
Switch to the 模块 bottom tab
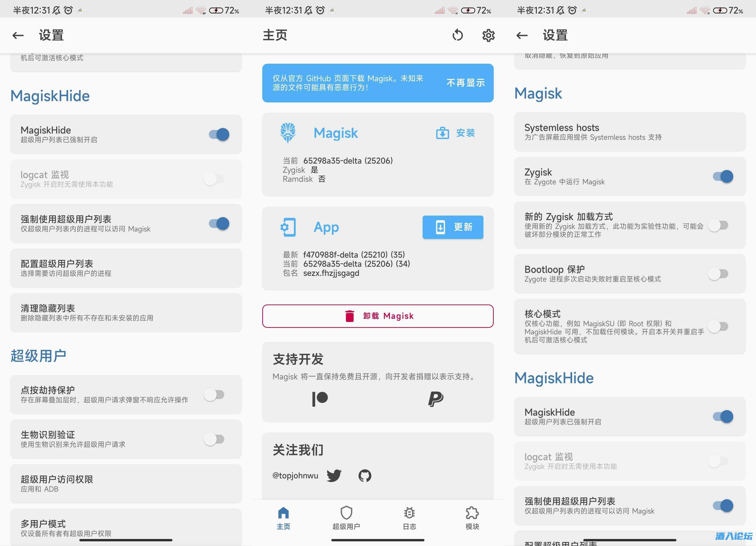click(472, 518)
